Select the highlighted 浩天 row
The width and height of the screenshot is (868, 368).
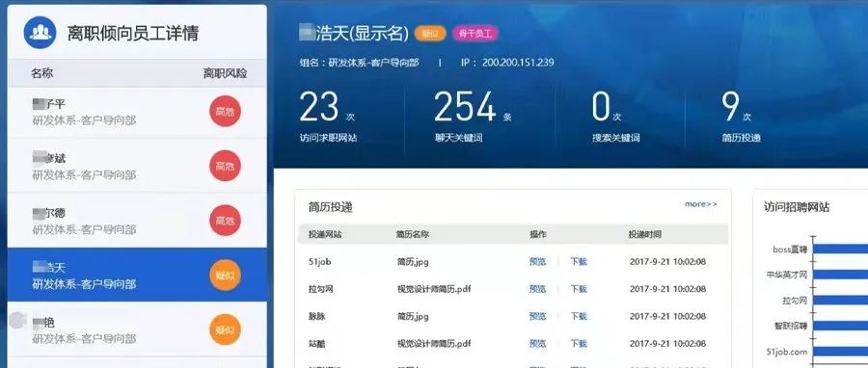click(x=137, y=276)
